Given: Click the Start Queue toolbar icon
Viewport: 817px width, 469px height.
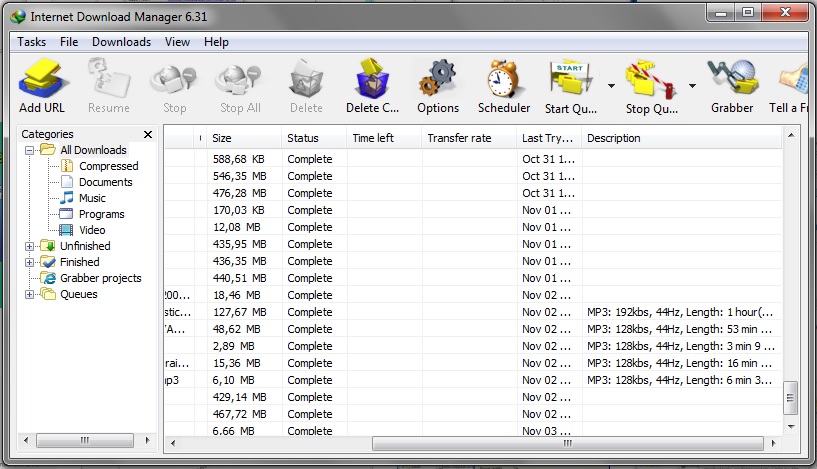Looking at the screenshot, I should click(571, 79).
